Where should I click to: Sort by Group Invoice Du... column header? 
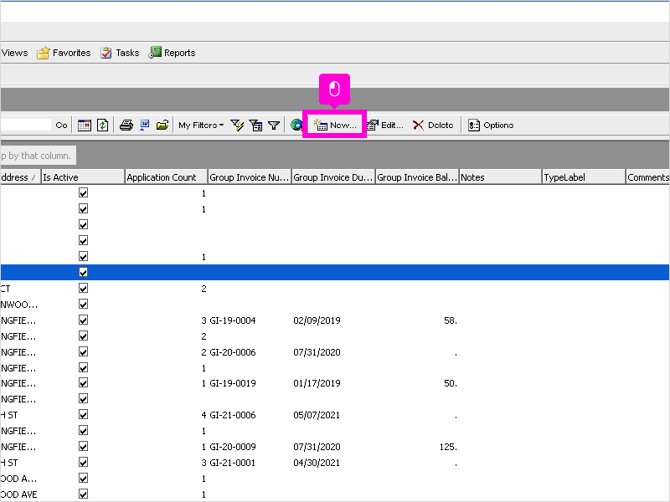coord(333,177)
